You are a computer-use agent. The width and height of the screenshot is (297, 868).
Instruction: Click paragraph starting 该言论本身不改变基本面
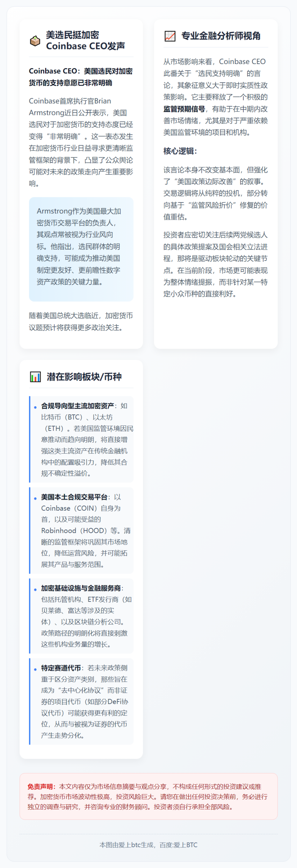point(216,193)
